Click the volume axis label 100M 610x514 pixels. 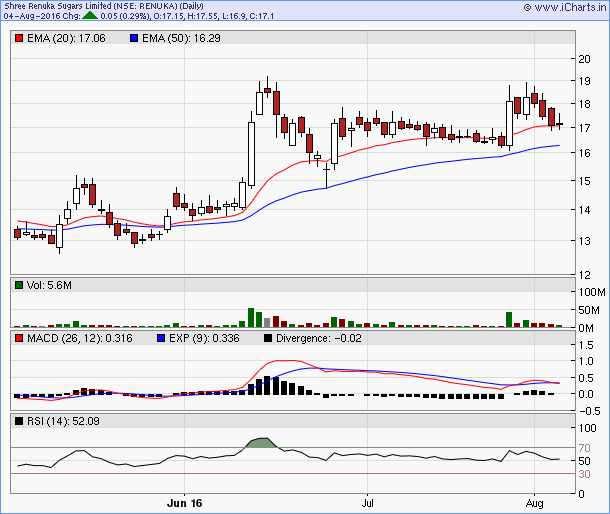tap(592, 292)
